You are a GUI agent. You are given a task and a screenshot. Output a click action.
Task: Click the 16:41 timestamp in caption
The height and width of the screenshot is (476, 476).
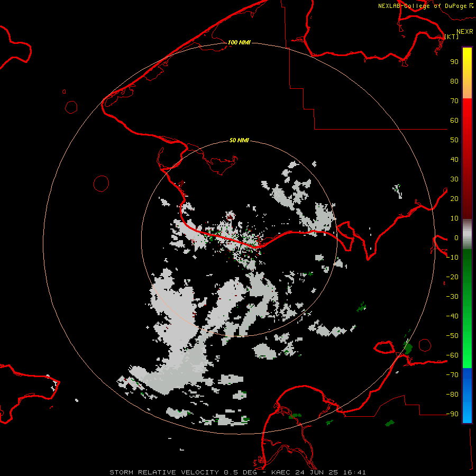tap(354, 472)
